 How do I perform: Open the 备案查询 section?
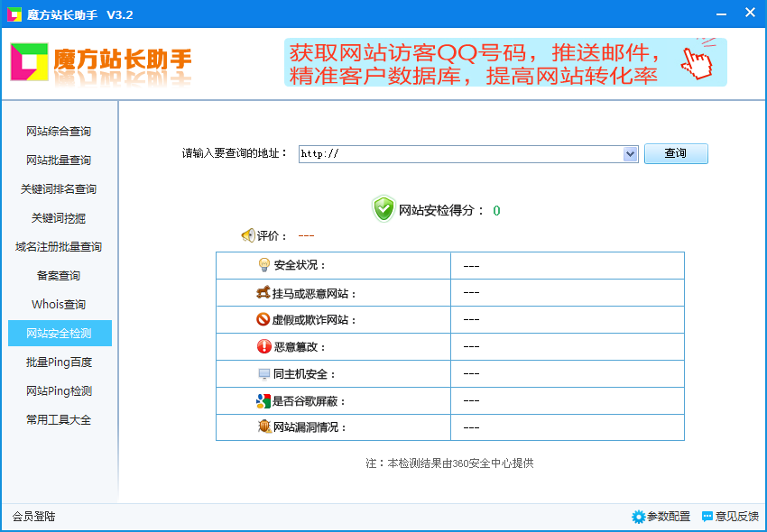[59, 275]
